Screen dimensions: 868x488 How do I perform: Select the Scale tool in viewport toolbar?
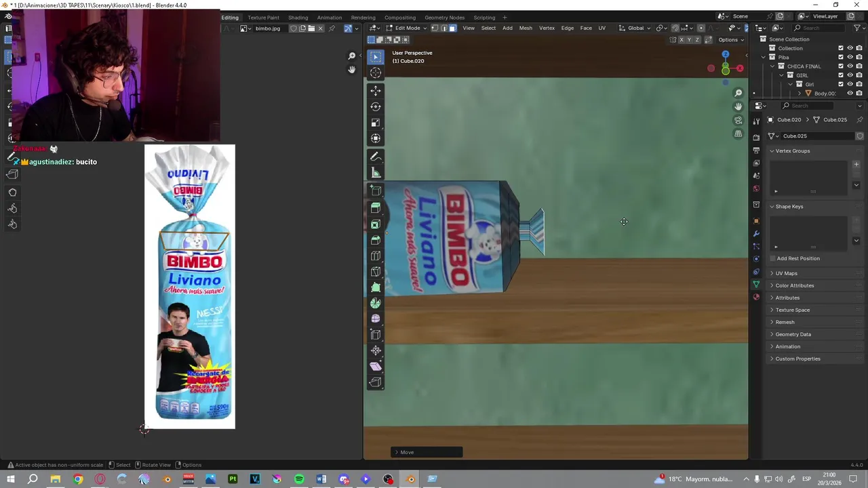pyautogui.click(x=376, y=123)
